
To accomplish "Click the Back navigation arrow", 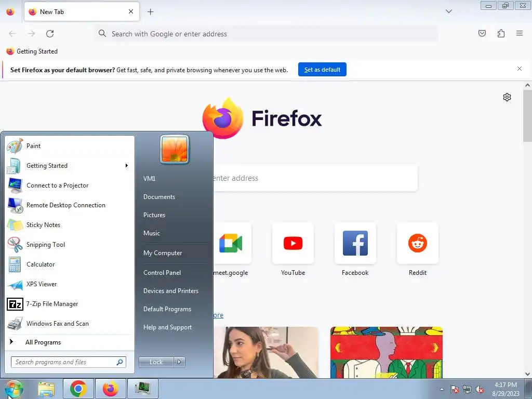I will pos(12,34).
